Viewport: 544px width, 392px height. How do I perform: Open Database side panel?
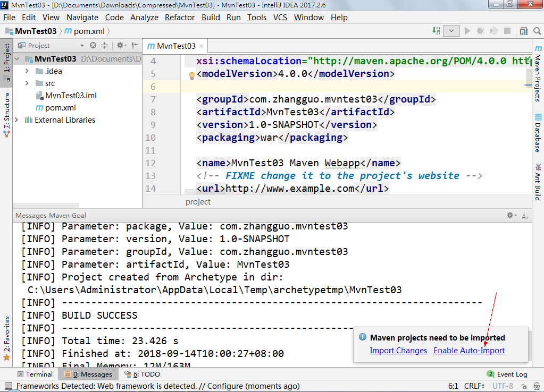point(538,133)
